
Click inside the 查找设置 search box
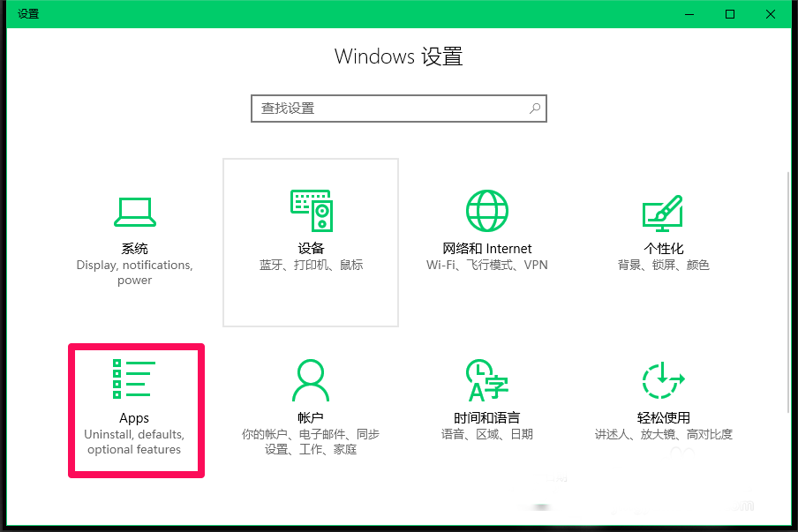(x=398, y=109)
